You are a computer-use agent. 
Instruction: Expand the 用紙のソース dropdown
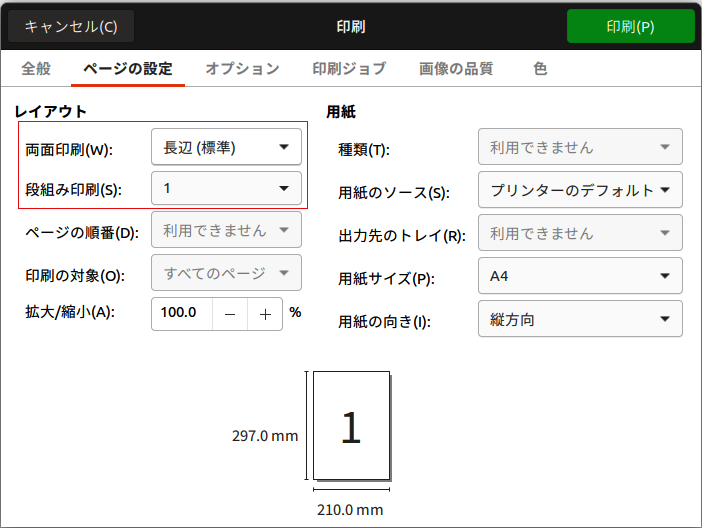click(x=580, y=190)
